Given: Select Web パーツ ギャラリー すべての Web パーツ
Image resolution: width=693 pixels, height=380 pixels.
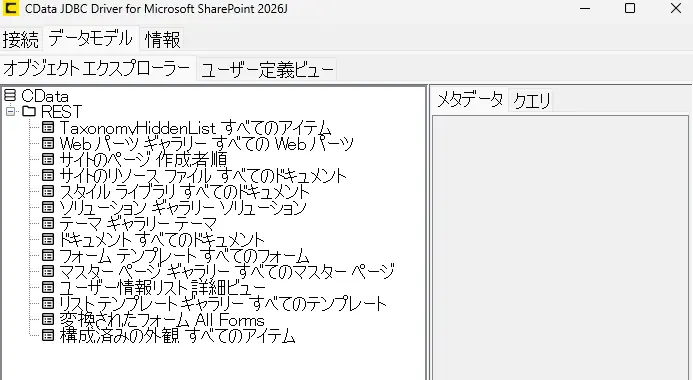Looking at the screenshot, I should point(207,143).
